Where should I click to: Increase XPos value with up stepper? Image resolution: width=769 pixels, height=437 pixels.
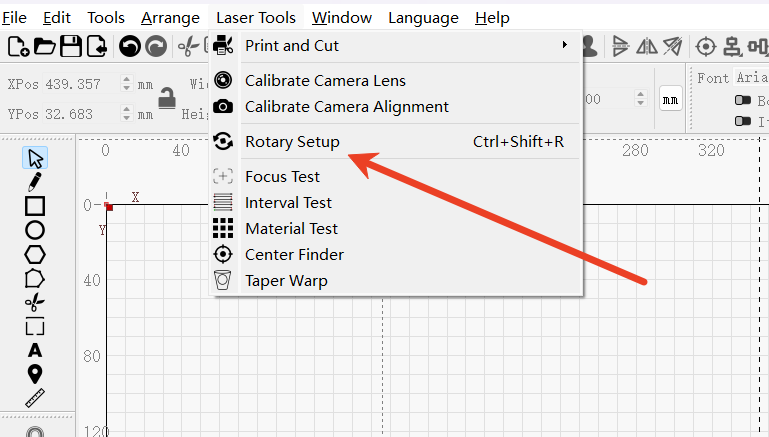(x=126, y=79)
